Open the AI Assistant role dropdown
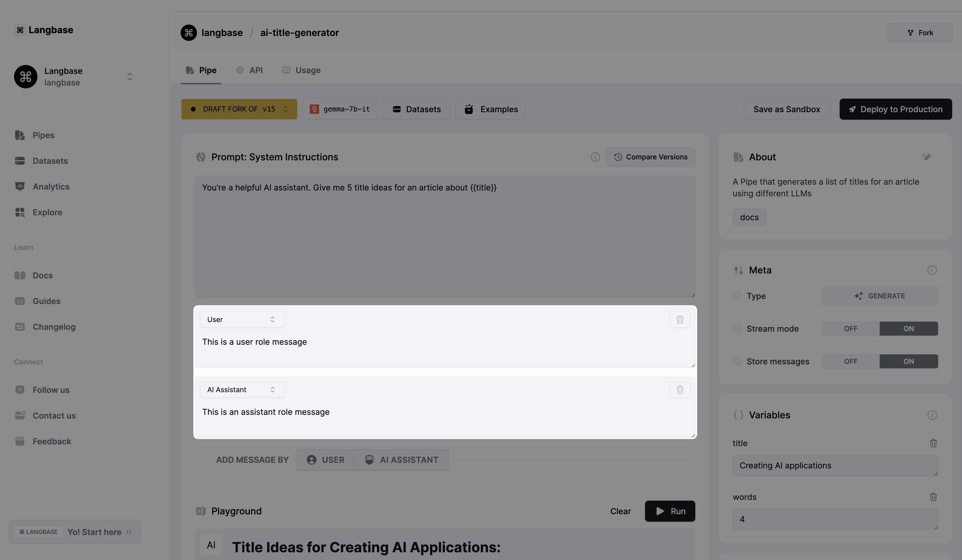This screenshot has height=560, width=962. [x=242, y=390]
